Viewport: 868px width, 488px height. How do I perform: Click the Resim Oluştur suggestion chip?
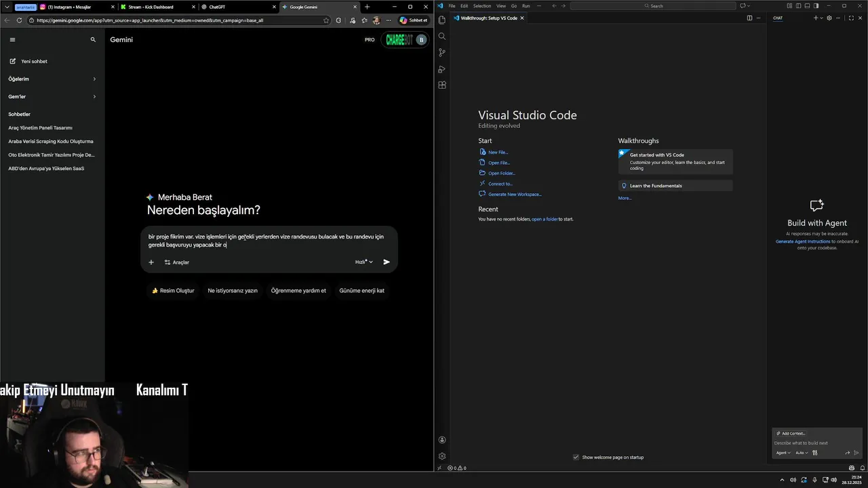coord(173,290)
